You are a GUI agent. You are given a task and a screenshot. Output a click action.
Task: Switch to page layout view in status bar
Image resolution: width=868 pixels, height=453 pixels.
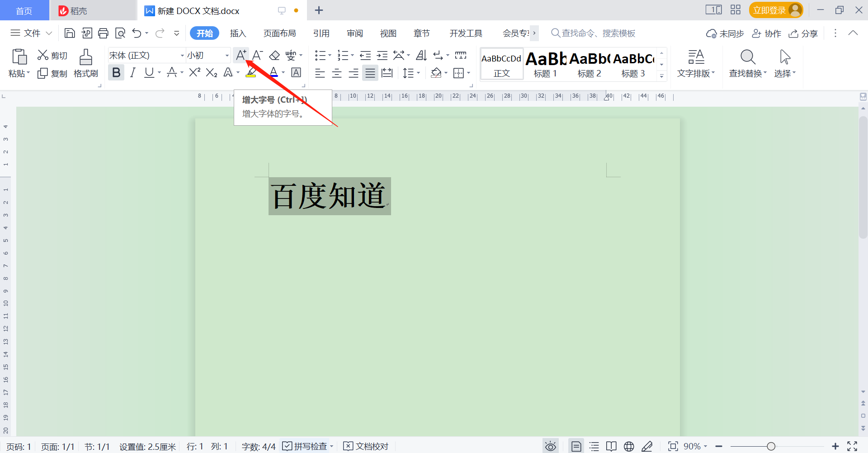(x=576, y=446)
